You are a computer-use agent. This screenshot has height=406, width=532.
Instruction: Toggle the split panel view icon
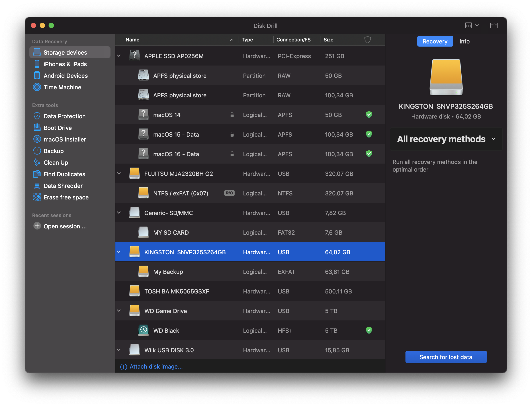[x=494, y=25]
